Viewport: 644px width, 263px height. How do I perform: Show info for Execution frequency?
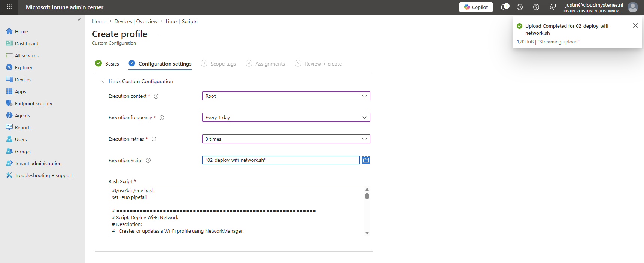click(162, 118)
